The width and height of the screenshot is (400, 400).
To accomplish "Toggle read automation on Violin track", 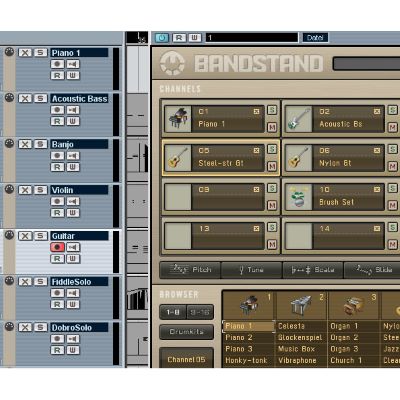I will pyautogui.click(x=57, y=213).
